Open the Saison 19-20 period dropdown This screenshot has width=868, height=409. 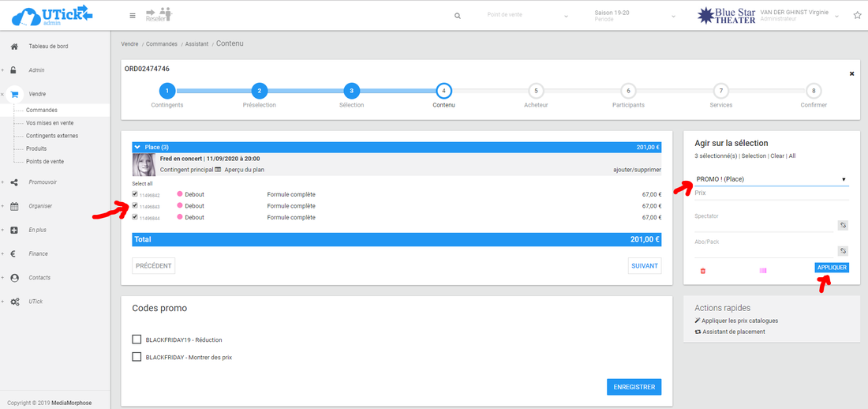[x=634, y=16]
